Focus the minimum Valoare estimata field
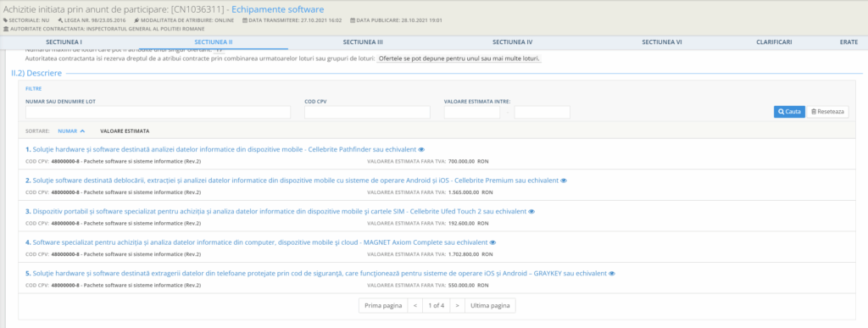 [x=471, y=112]
